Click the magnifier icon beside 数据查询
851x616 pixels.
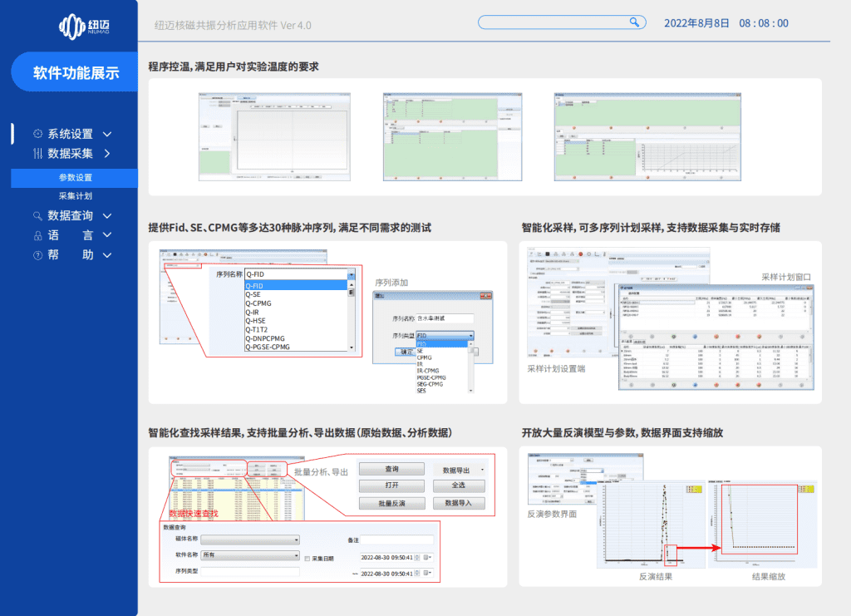click(x=37, y=216)
